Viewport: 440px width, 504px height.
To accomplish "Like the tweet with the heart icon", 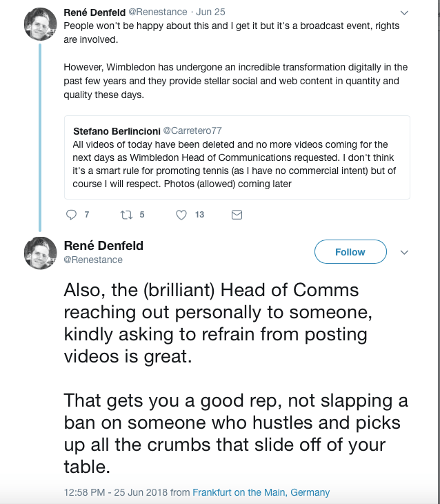I will coord(181,215).
